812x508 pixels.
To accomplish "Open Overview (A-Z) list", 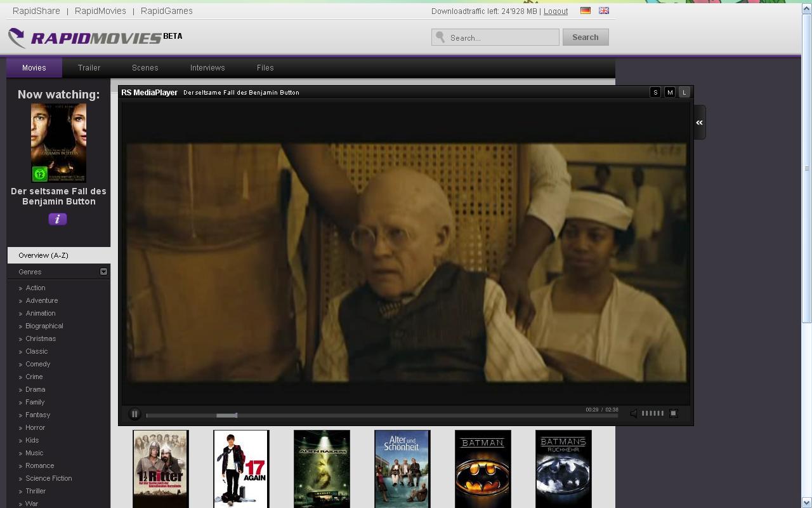I will pyautogui.click(x=59, y=255).
